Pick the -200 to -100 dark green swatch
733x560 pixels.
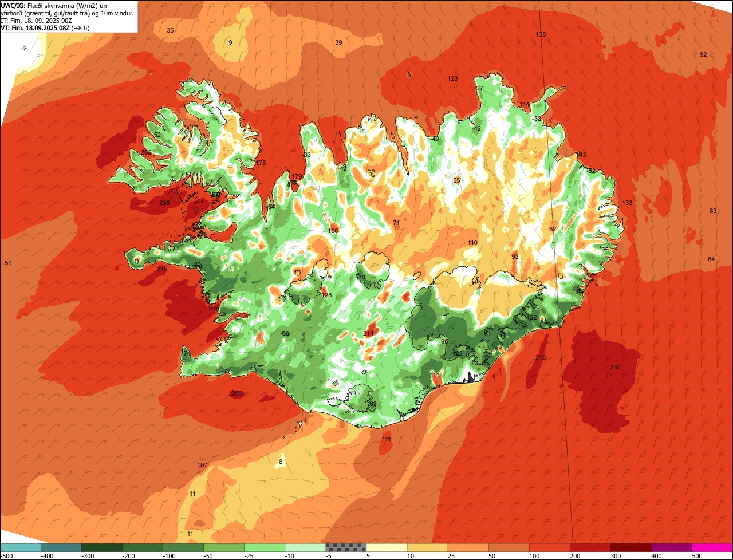pyautogui.click(x=142, y=547)
